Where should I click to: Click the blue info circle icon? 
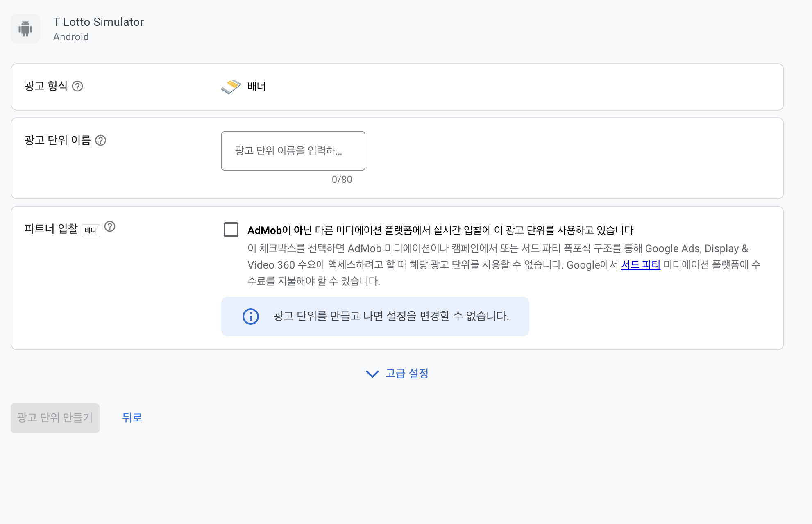(251, 317)
